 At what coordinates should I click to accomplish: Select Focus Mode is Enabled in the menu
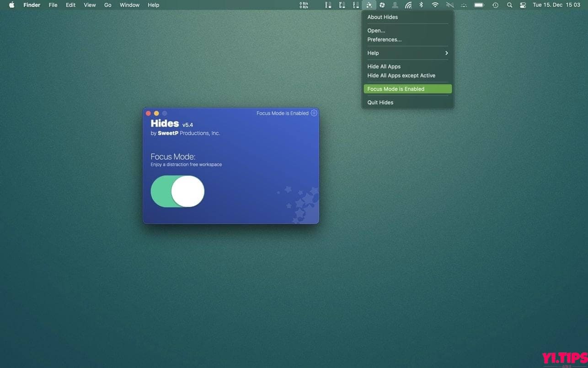pyautogui.click(x=407, y=89)
